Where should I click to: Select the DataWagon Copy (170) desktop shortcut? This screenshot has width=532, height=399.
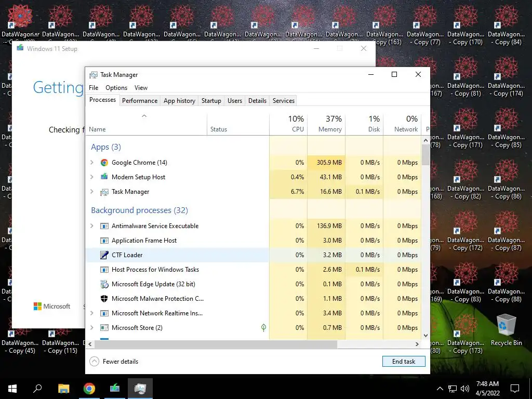click(465, 25)
